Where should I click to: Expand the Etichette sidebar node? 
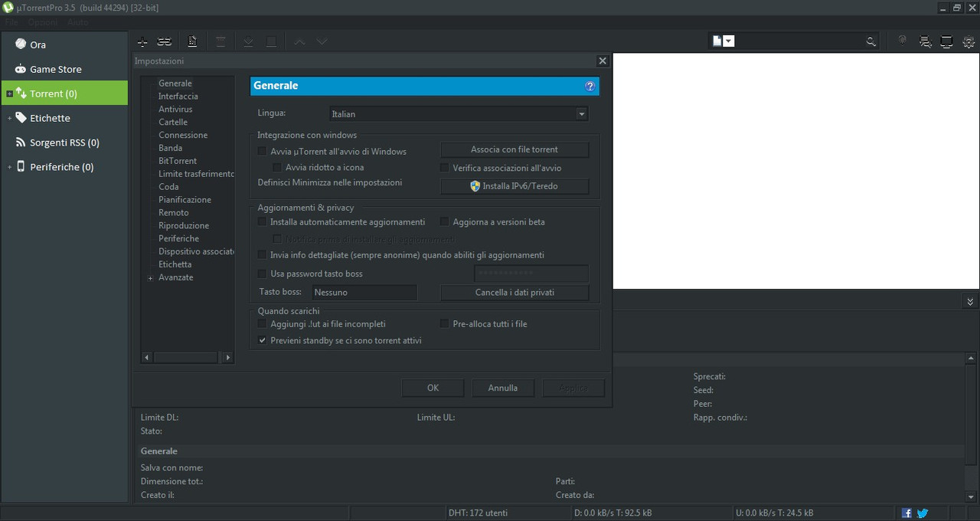pos(9,119)
